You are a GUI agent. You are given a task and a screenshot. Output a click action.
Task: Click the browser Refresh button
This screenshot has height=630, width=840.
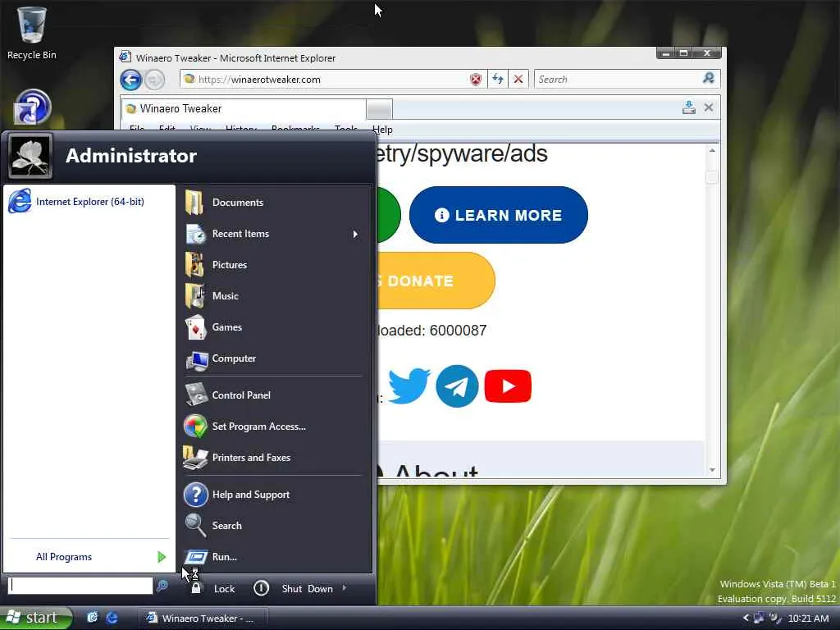[x=498, y=80]
